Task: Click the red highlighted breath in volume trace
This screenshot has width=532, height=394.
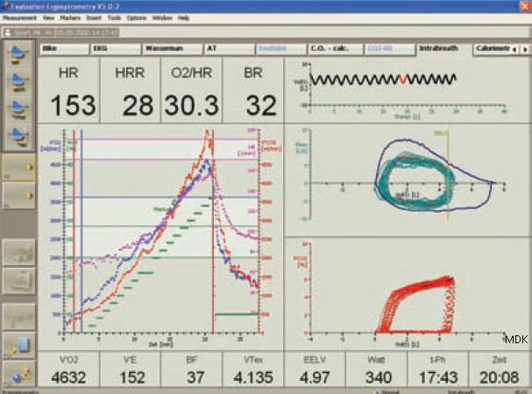Action: pos(403,80)
